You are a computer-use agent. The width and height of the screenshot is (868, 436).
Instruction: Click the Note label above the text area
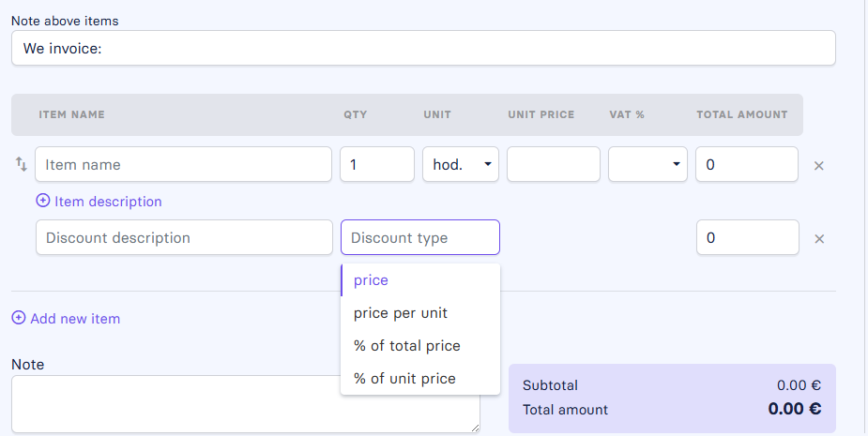pos(27,364)
